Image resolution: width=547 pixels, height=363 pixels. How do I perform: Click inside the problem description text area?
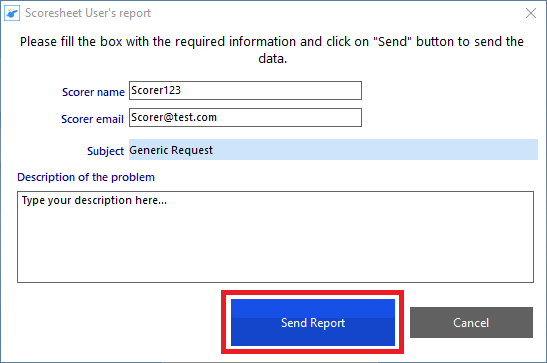(275, 237)
